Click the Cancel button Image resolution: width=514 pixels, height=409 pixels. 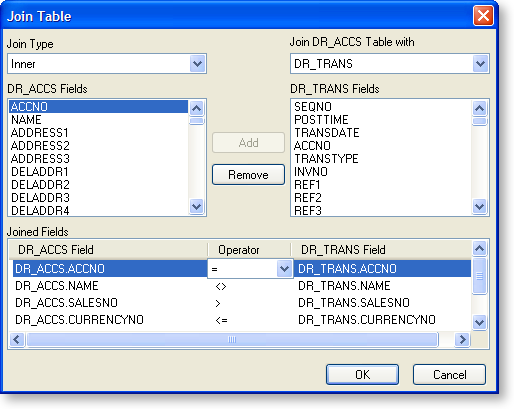(449, 375)
